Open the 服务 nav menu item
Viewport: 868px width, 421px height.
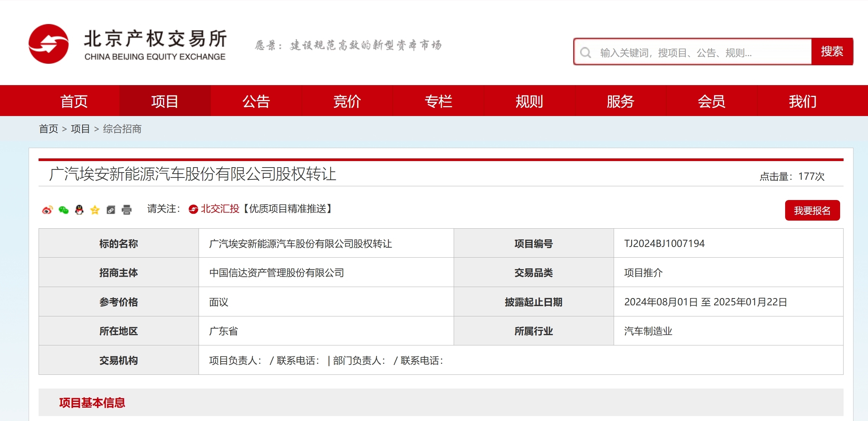click(621, 101)
